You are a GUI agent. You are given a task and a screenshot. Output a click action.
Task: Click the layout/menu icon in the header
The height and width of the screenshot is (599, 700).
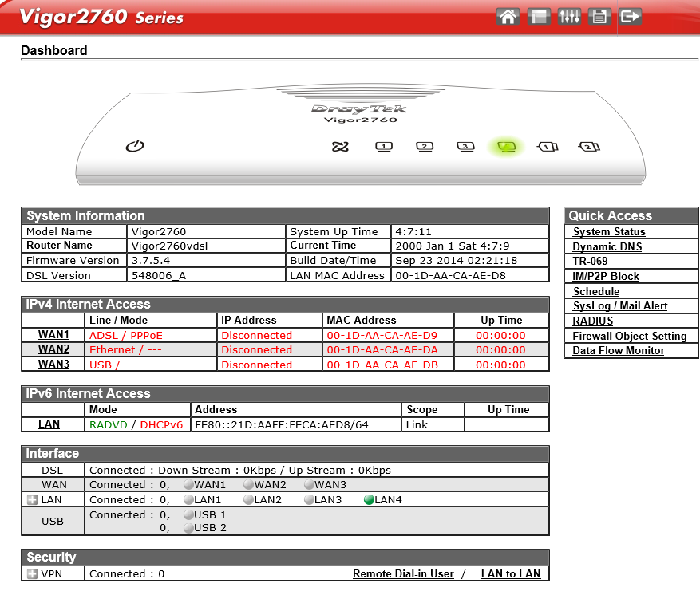click(539, 16)
